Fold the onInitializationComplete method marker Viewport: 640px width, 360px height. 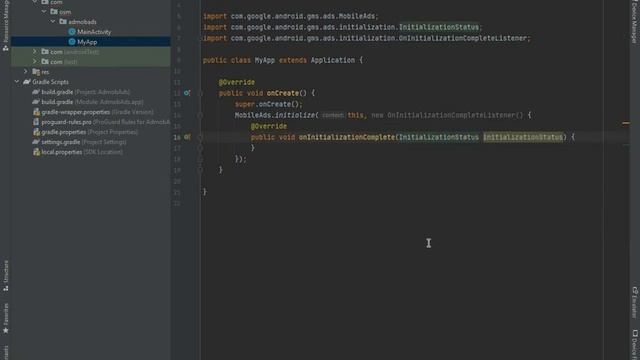pyautogui.click(x=200, y=137)
